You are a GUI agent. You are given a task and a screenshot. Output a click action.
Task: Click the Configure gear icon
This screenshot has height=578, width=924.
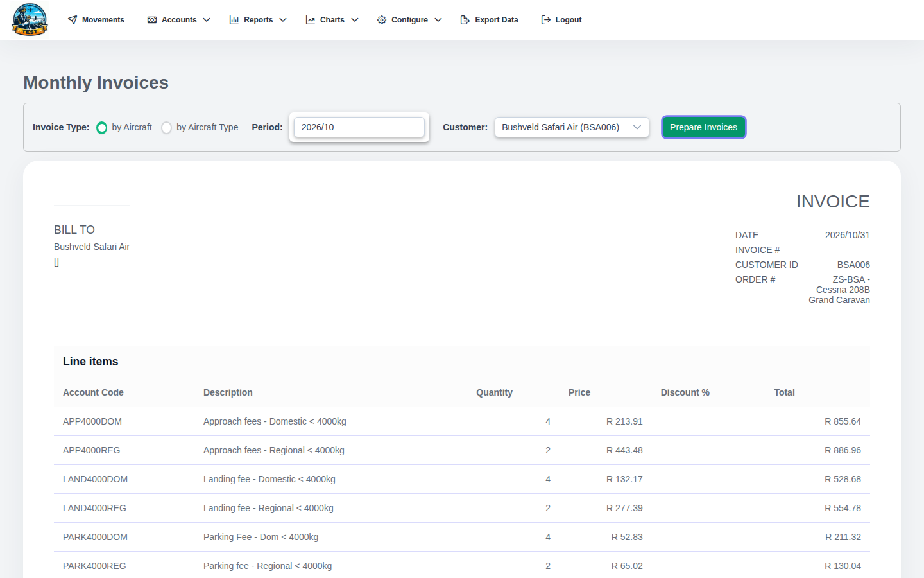(x=382, y=20)
